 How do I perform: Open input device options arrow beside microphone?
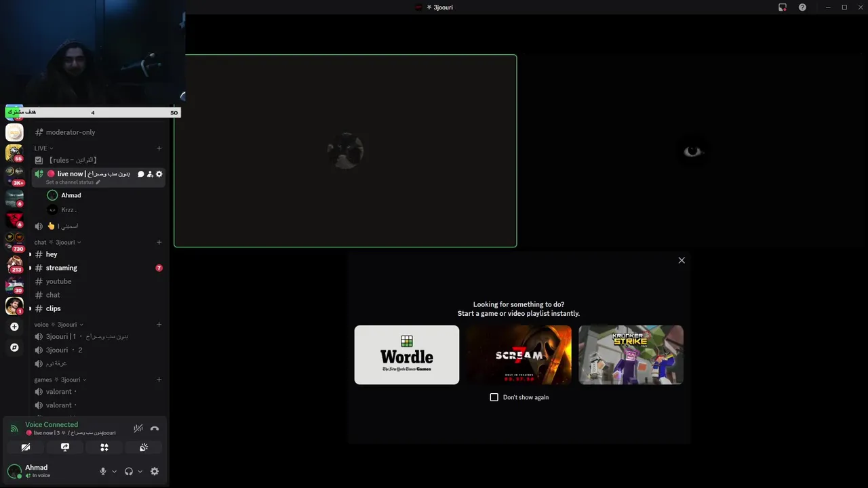[114, 471]
